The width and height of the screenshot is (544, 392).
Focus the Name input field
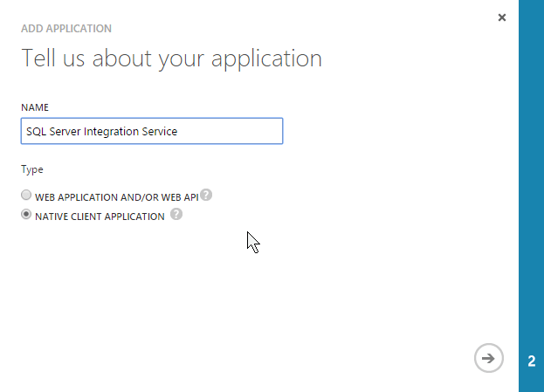(152, 131)
